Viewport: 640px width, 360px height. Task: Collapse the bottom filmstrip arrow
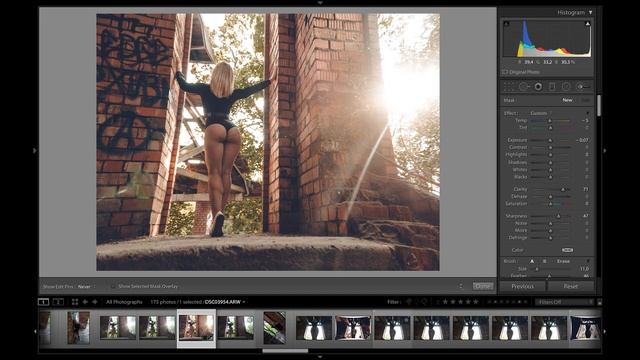pos(320,356)
